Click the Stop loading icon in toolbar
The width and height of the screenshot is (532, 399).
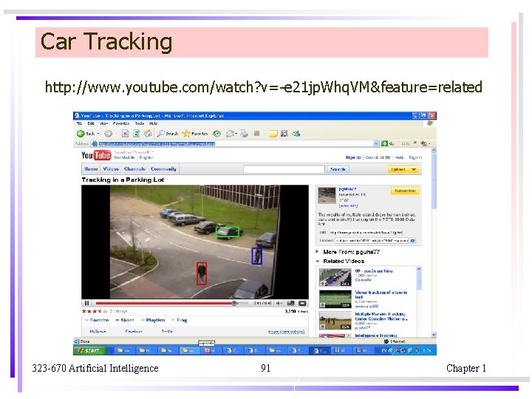tap(125, 134)
